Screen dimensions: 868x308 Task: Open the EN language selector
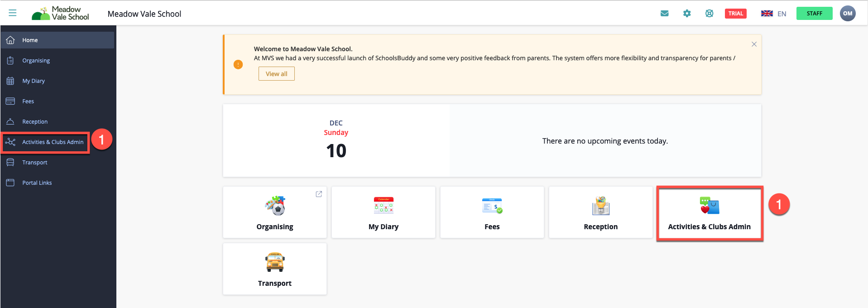coord(773,14)
